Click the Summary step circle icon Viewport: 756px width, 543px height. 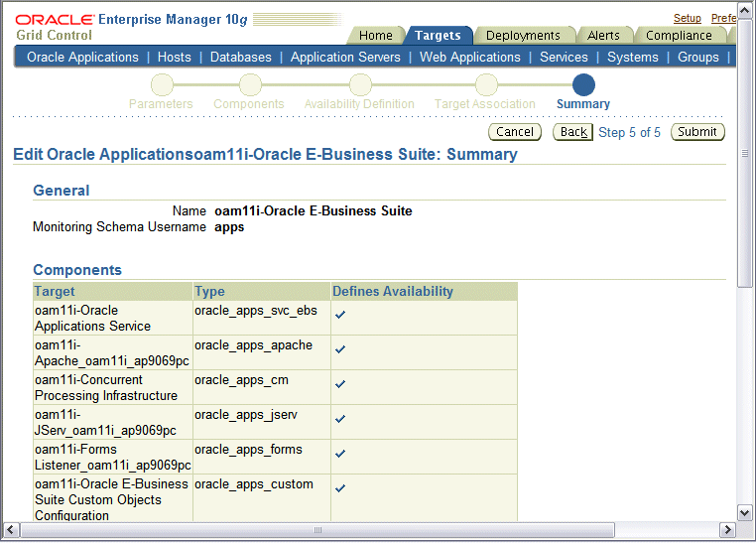coord(583,84)
